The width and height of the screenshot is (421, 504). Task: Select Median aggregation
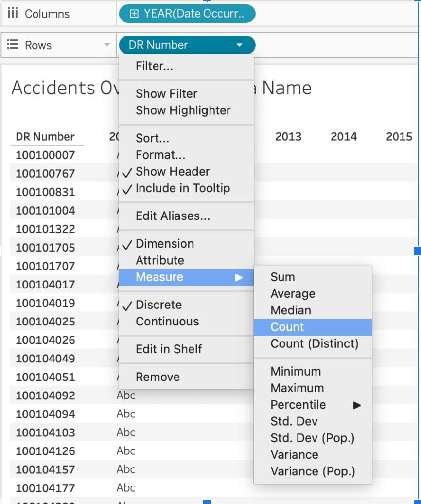pos(313,310)
